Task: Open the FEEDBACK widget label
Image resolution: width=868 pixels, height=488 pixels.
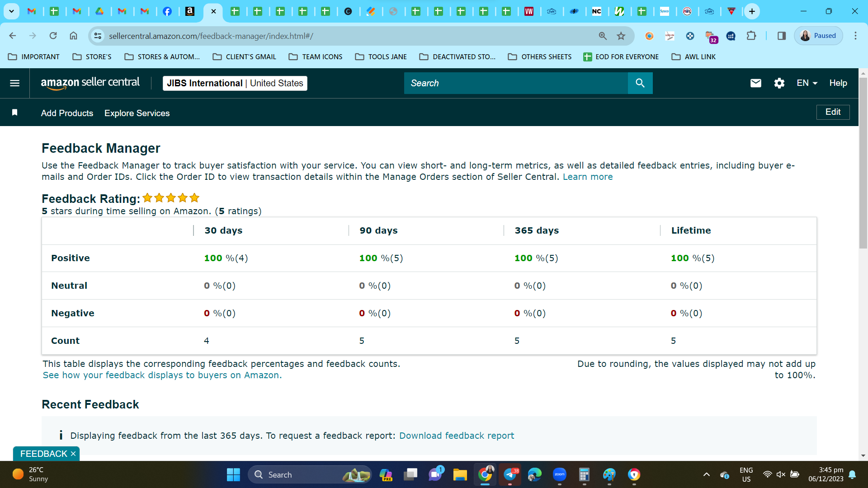Action: point(43,454)
